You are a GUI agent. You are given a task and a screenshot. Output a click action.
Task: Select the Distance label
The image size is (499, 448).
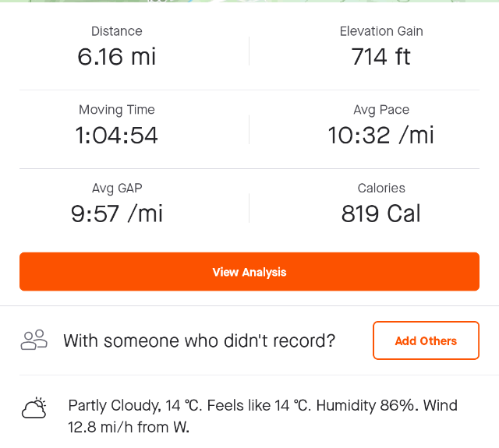point(117,31)
